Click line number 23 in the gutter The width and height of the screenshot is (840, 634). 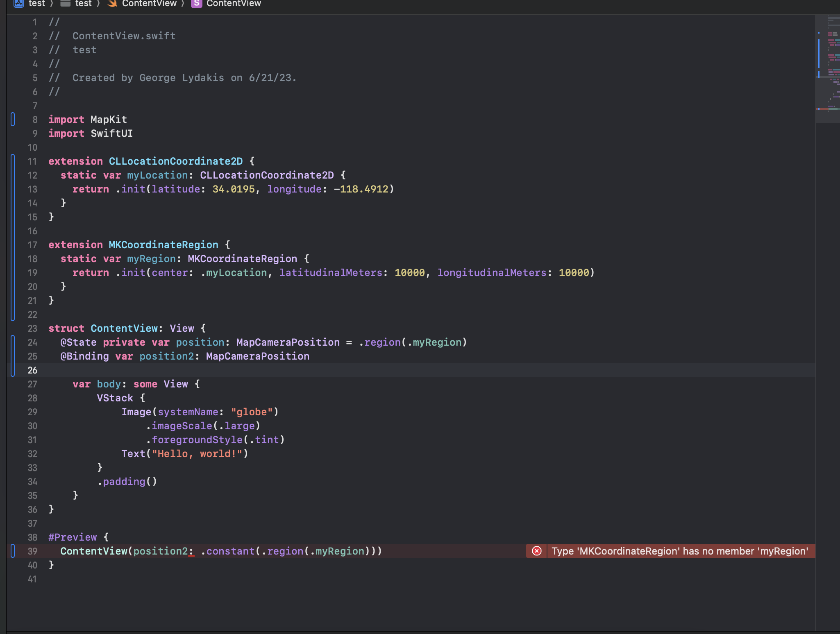(32, 328)
